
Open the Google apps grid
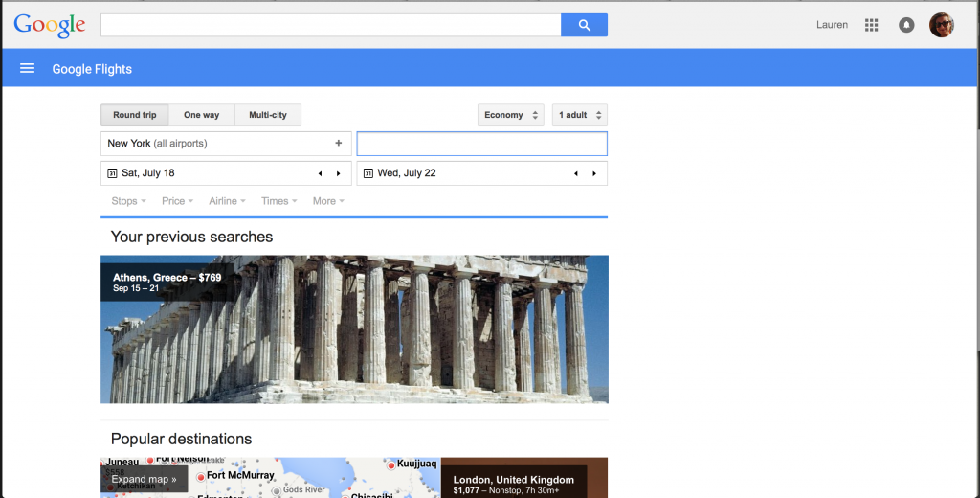click(871, 25)
